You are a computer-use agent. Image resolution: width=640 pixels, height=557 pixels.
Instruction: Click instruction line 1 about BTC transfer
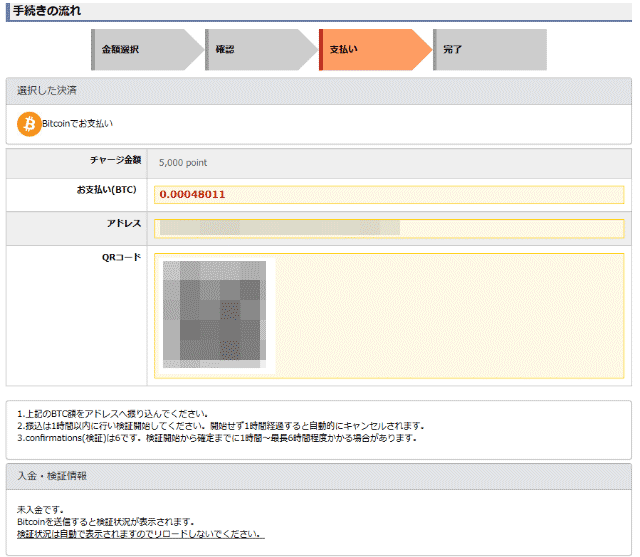tap(113, 414)
